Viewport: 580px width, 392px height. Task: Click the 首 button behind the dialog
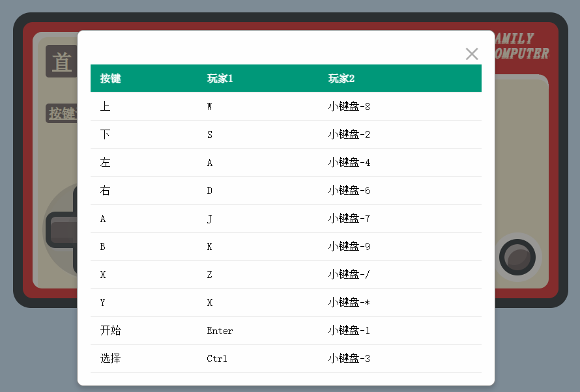(61, 61)
